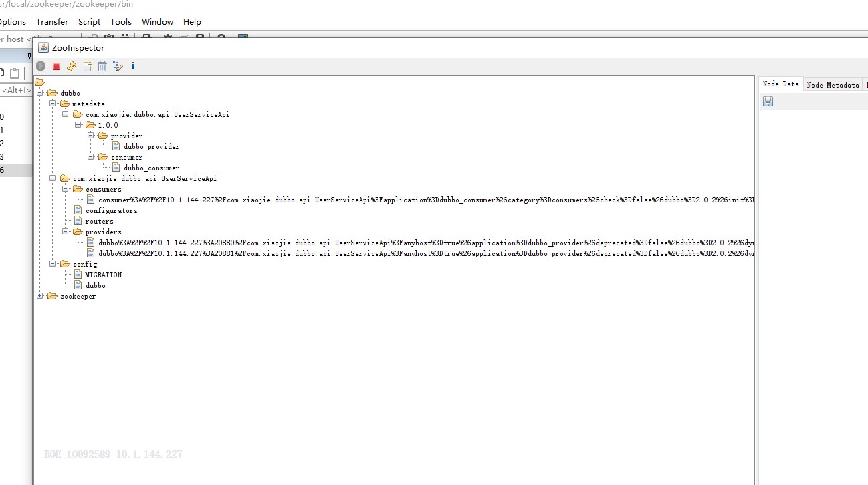
Task: Click the Save icon in Node Data panel
Action: pyautogui.click(x=768, y=101)
